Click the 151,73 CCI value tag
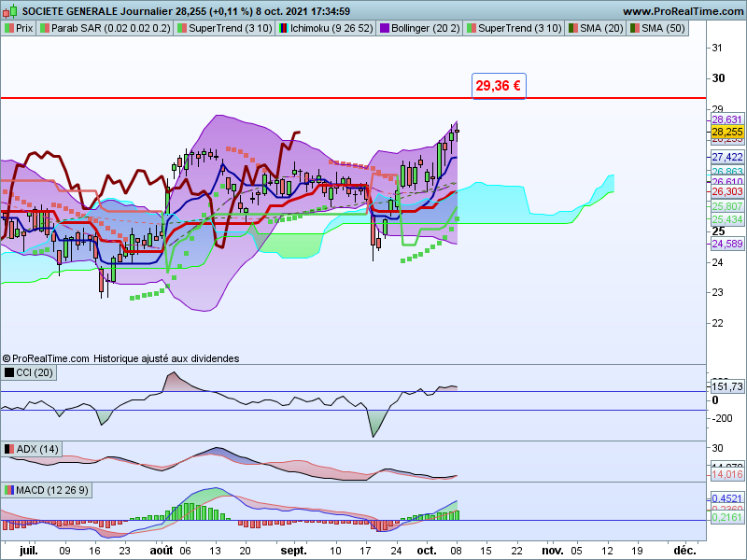747x560 pixels. coord(727,386)
